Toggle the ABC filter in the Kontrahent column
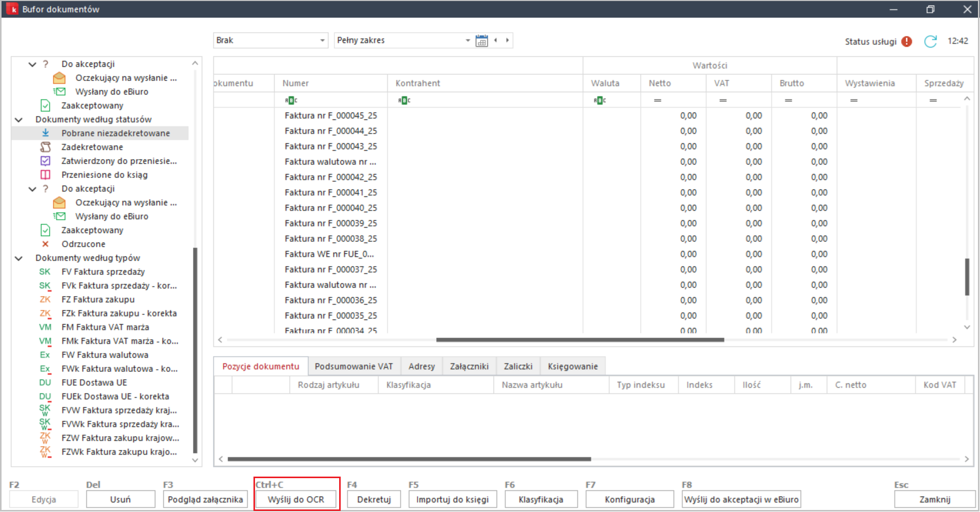The height and width of the screenshot is (512, 980). [x=404, y=100]
